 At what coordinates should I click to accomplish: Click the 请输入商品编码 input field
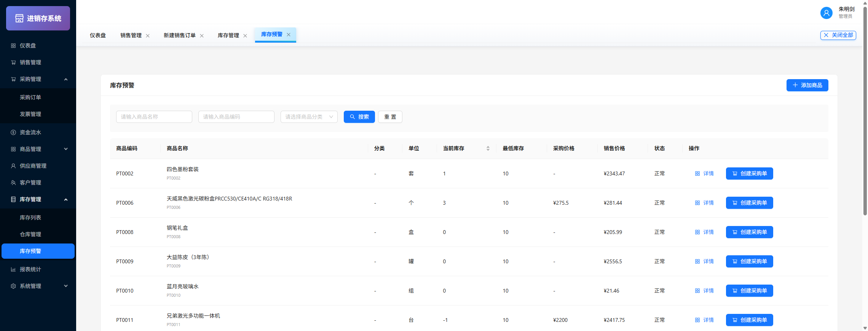pos(236,117)
